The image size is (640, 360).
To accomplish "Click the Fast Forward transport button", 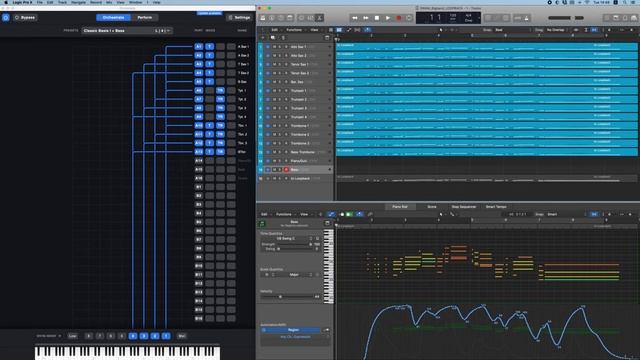I will point(366,18).
